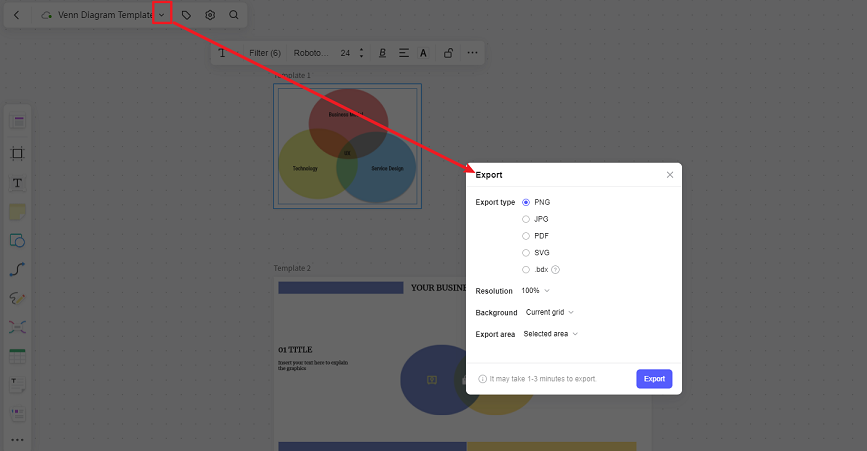Click the blue Export button
Image resolution: width=867 pixels, height=451 pixels.
click(654, 379)
